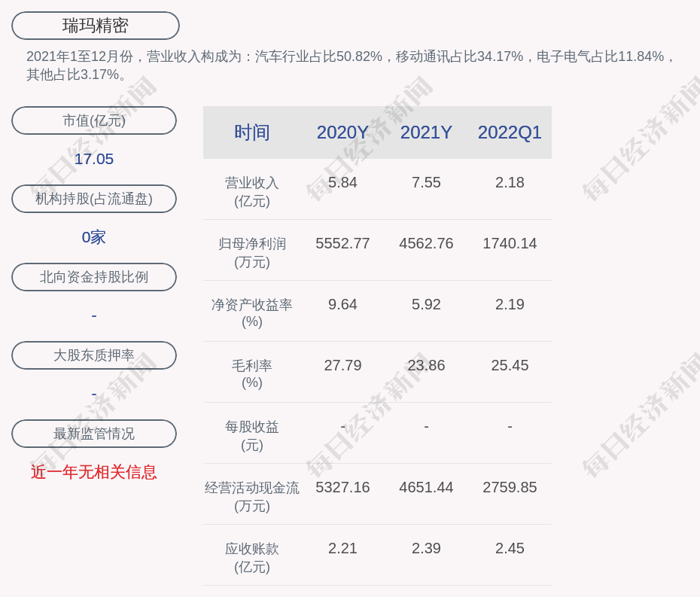Click the 毛利率(%) row label

pos(252,374)
